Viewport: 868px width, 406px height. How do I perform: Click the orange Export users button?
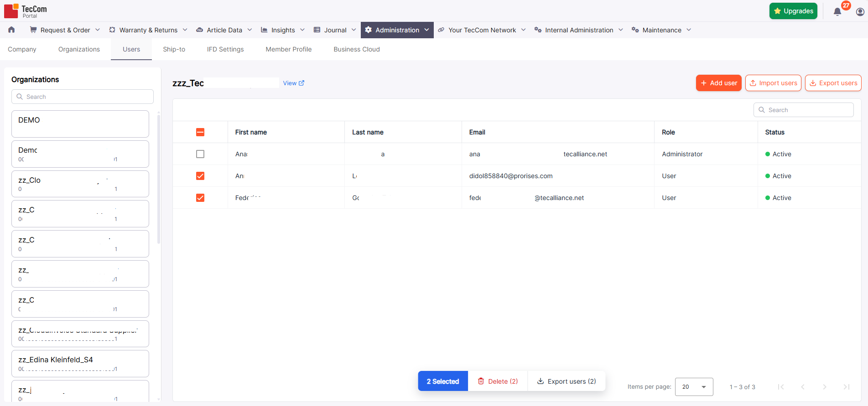(x=833, y=83)
